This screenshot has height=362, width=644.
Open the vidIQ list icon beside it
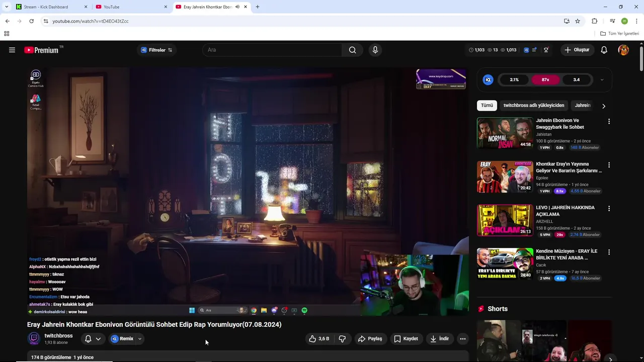(534, 50)
